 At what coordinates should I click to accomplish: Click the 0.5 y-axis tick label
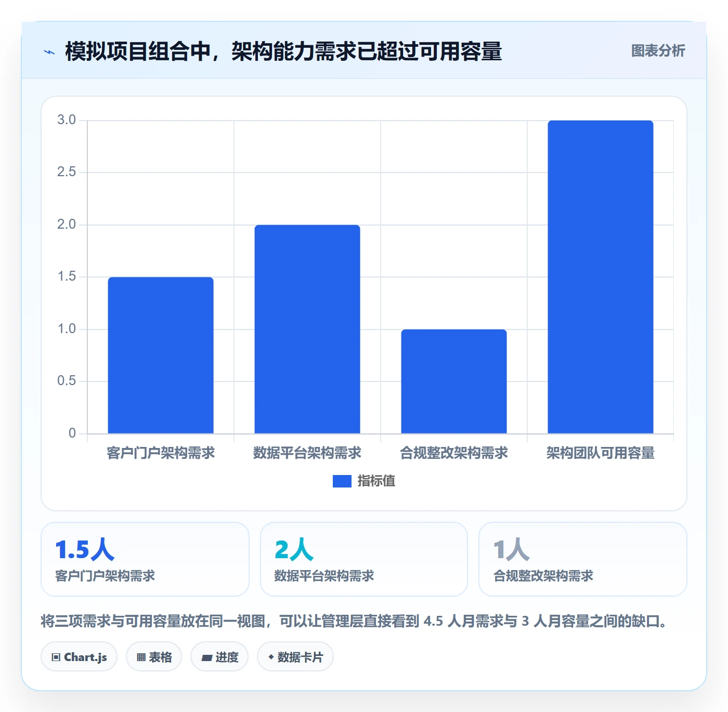click(67, 381)
